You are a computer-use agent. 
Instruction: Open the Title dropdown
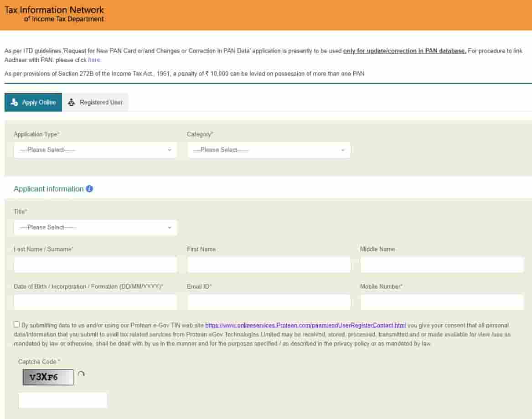coord(95,228)
